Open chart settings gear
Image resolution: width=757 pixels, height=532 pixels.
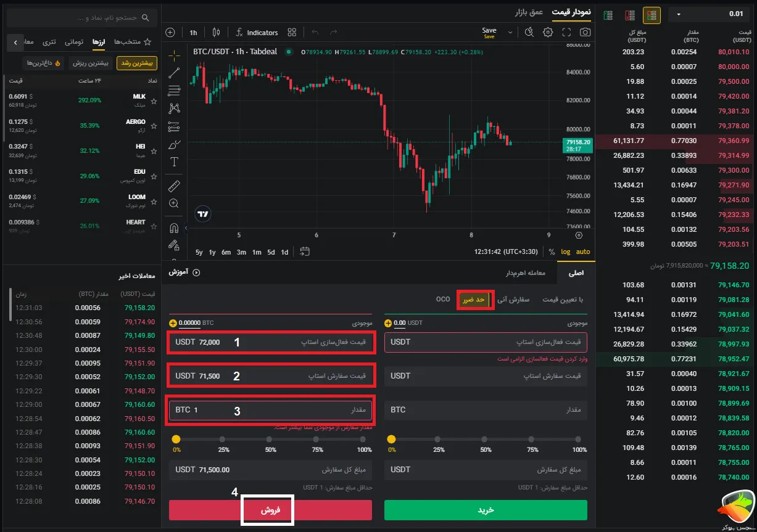(x=548, y=32)
